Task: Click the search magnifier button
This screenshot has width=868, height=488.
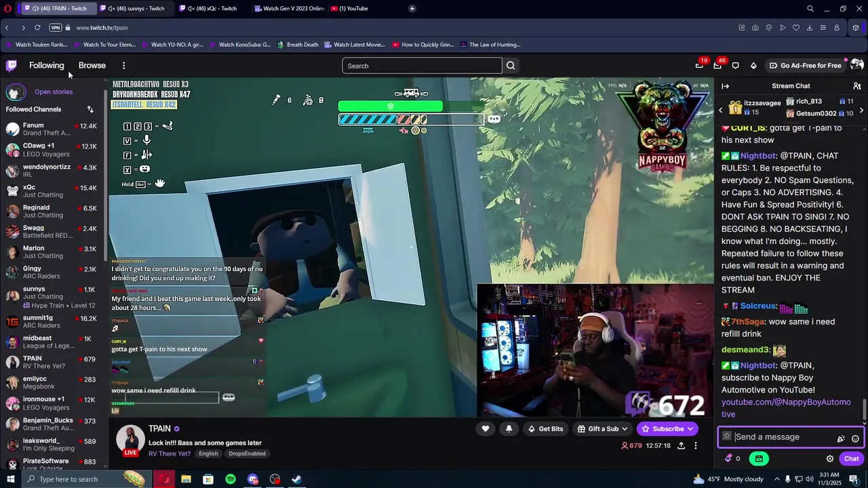Action: (x=511, y=66)
